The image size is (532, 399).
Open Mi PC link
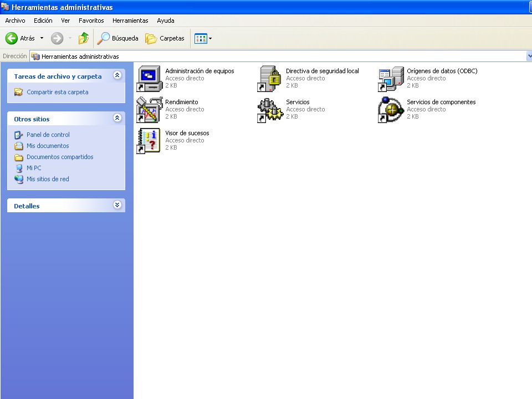tap(34, 168)
